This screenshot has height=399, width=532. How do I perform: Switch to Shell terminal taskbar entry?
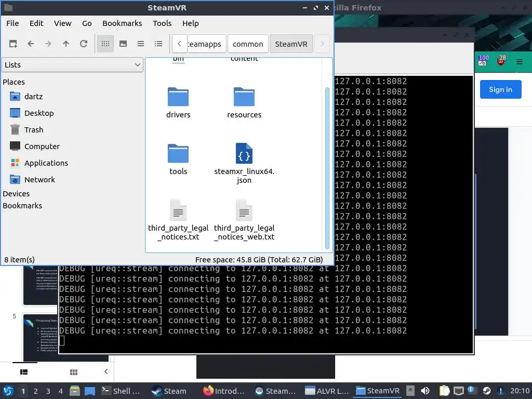[122, 391]
